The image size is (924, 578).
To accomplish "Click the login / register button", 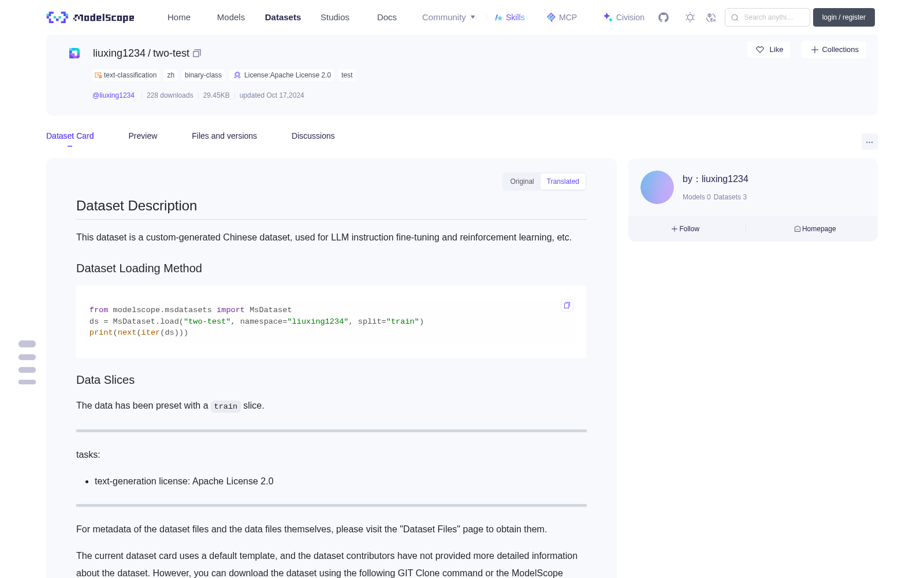I will pyautogui.click(x=844, y=17).
